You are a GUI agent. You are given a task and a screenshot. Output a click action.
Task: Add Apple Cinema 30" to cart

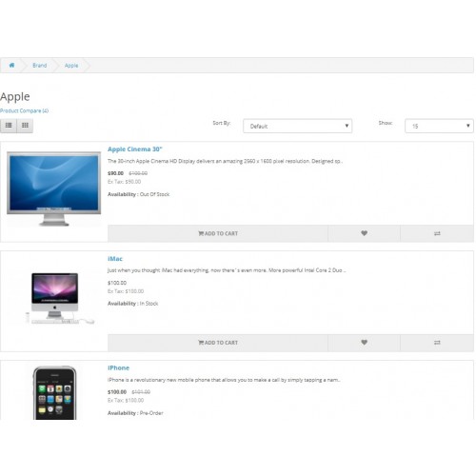(x=218, y=233)
